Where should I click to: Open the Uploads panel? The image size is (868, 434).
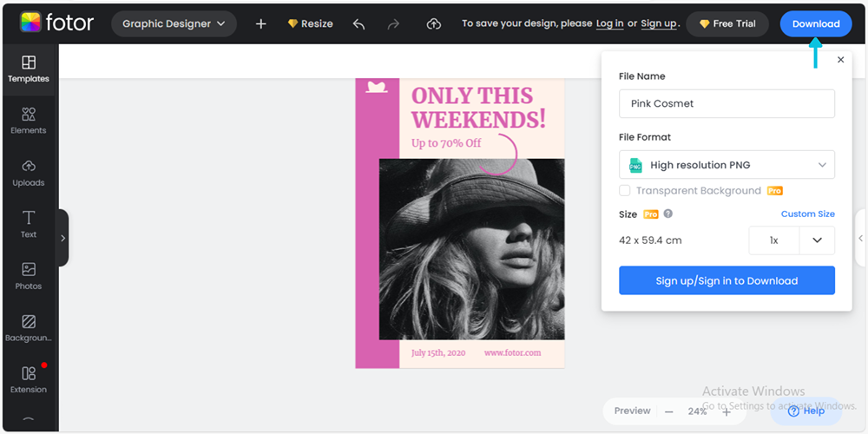[29, 173]
